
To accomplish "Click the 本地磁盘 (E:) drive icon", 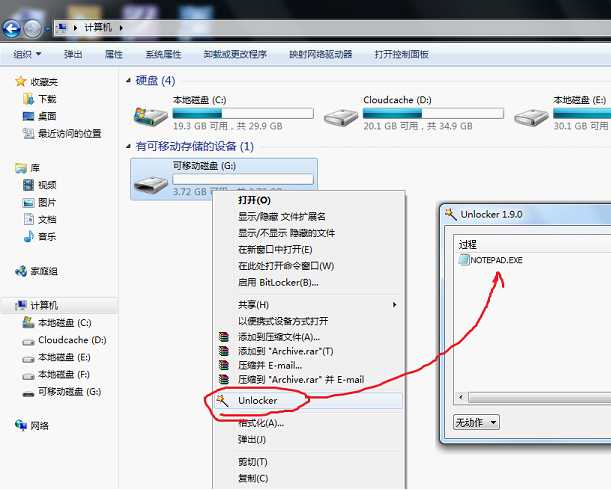I will 531,117.
